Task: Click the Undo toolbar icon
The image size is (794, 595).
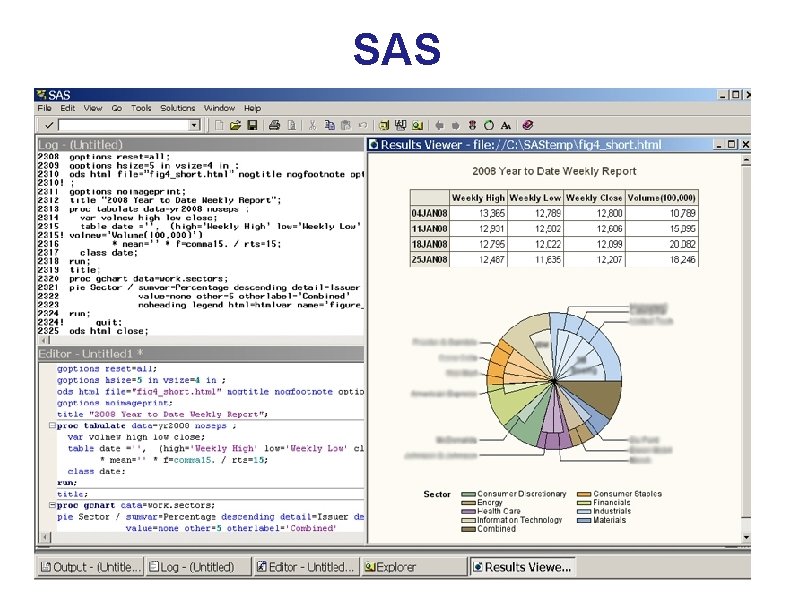Action: (363, 125)
